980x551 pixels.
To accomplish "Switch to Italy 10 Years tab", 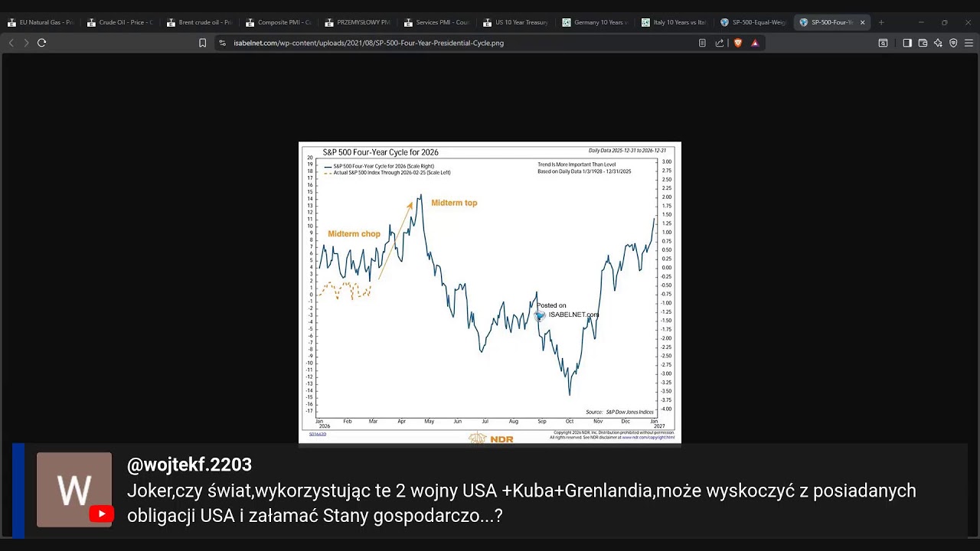I will (674, 22).
